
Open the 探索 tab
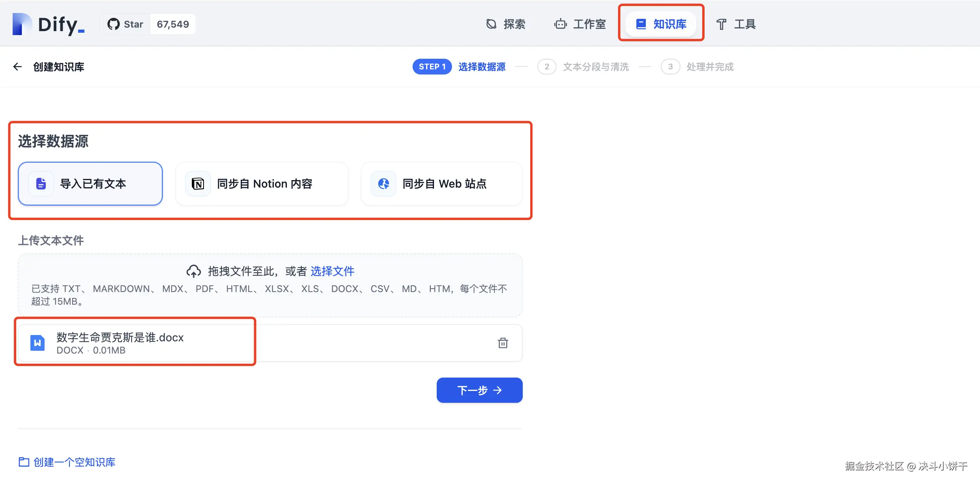pos(506,24)
